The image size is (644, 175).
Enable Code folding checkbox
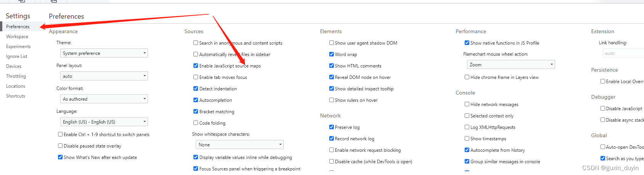click(x=196, y=123)
